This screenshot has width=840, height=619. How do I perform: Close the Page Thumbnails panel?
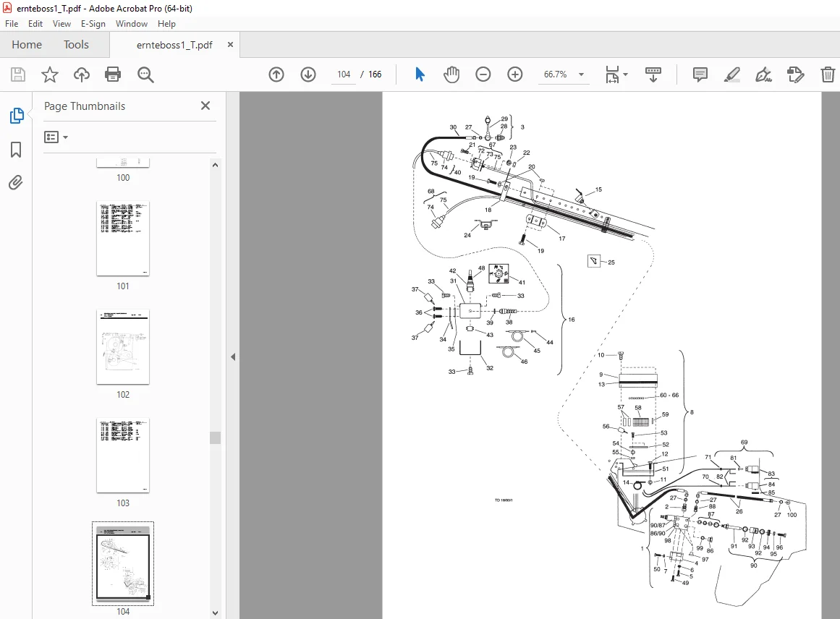(x=205, y=106)
